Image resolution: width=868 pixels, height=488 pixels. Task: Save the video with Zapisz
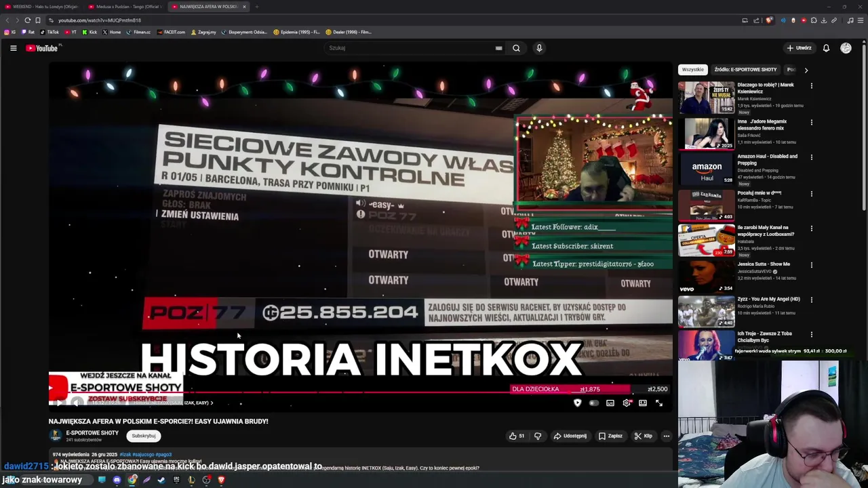click(x=610, y=436)
